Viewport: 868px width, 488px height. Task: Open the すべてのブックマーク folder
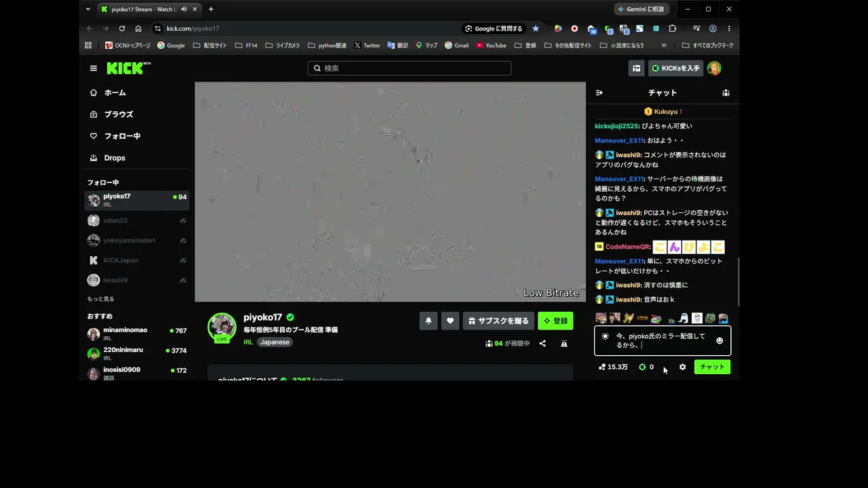point(707,45)
